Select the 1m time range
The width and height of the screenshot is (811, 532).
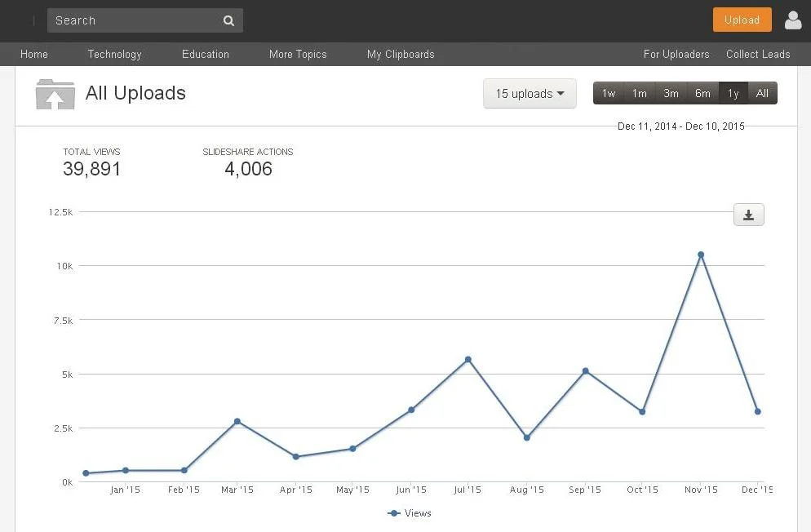click(x=640, y=93)
